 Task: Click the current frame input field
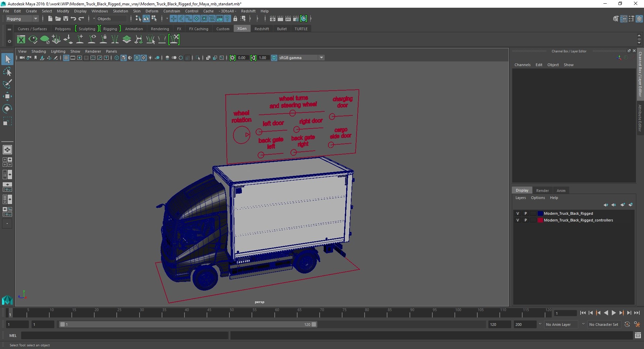[566, 313]
